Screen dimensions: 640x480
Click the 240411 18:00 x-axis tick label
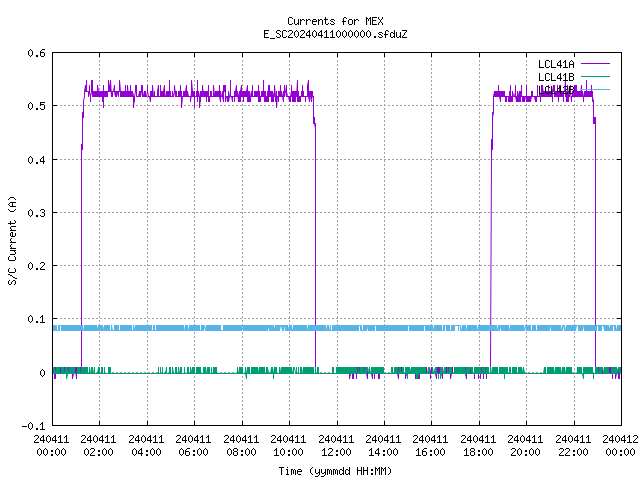tap(478, 446)
